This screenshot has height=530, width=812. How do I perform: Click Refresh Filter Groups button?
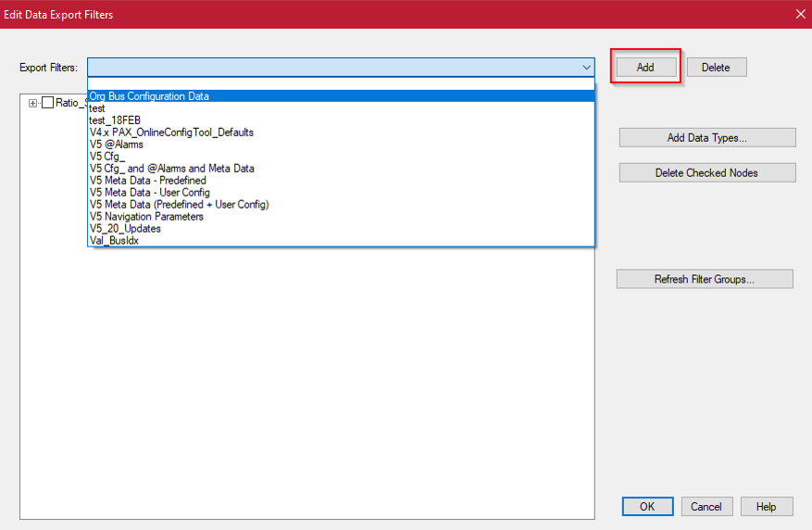[x=705, y=279]
